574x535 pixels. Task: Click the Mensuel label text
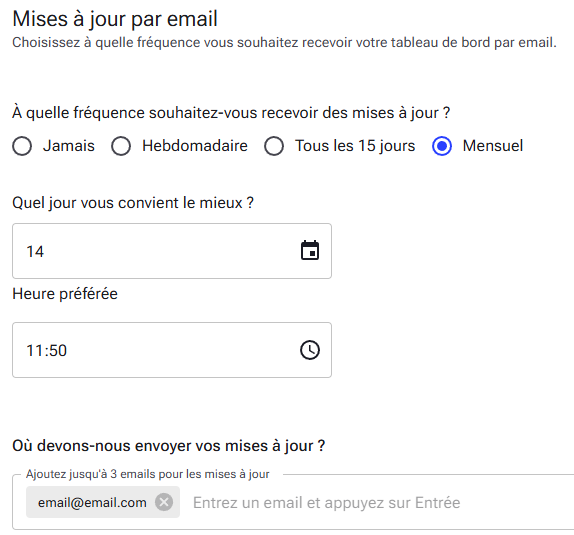click(493, 146)
